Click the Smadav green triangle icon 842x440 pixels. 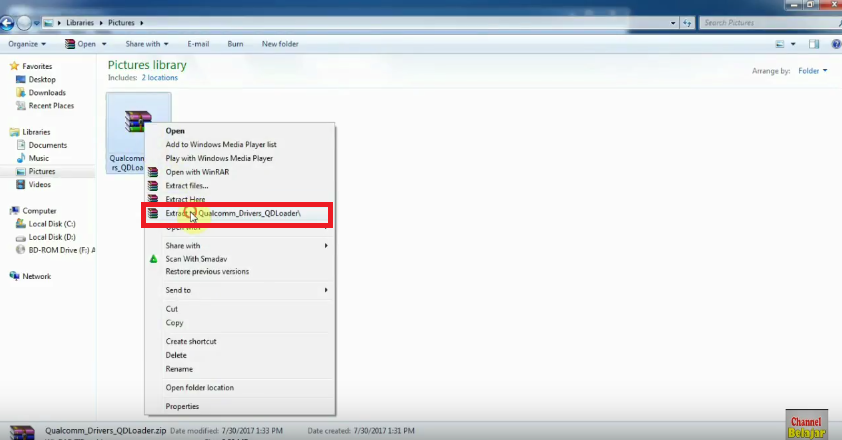[153, 259]
